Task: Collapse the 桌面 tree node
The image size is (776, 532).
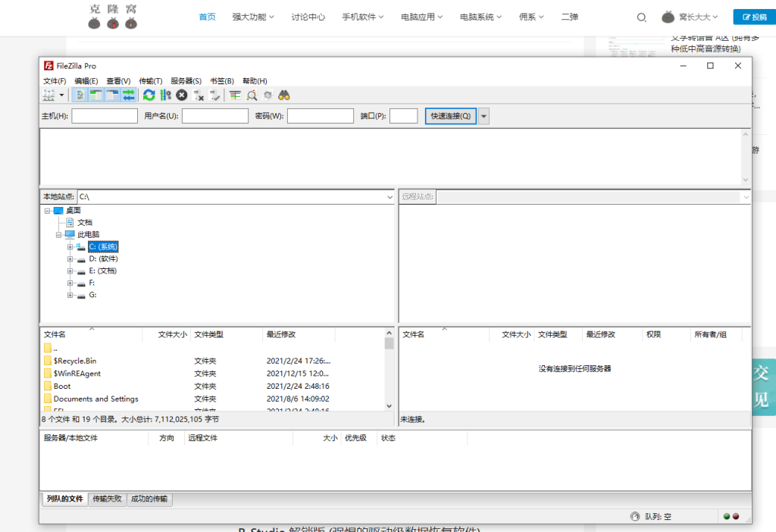Action: 48,211
